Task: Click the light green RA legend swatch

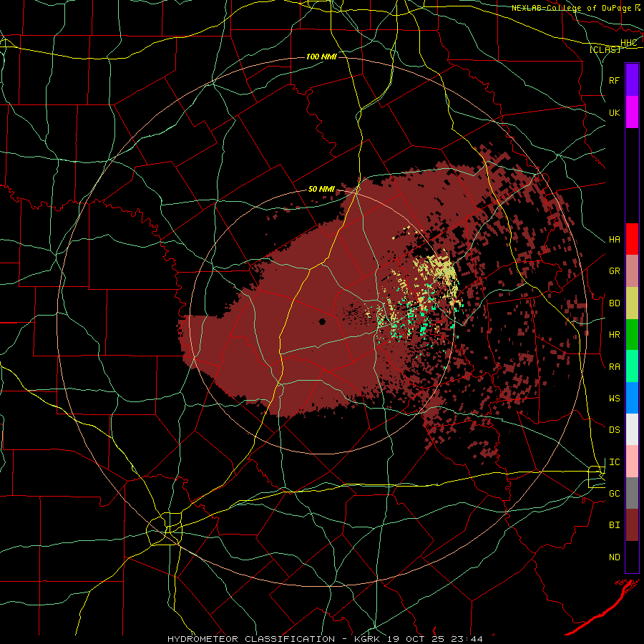Action: (632, 366)
